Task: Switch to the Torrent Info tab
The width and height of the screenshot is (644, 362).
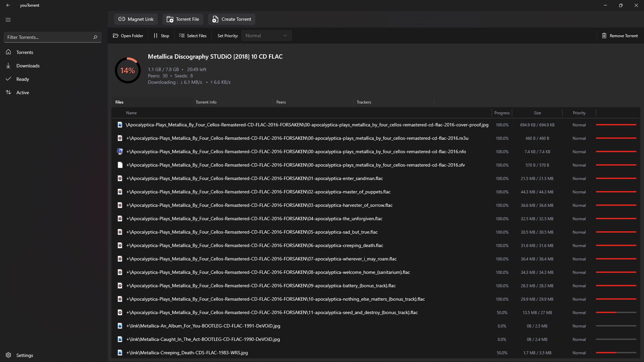Action: point(206,102)
